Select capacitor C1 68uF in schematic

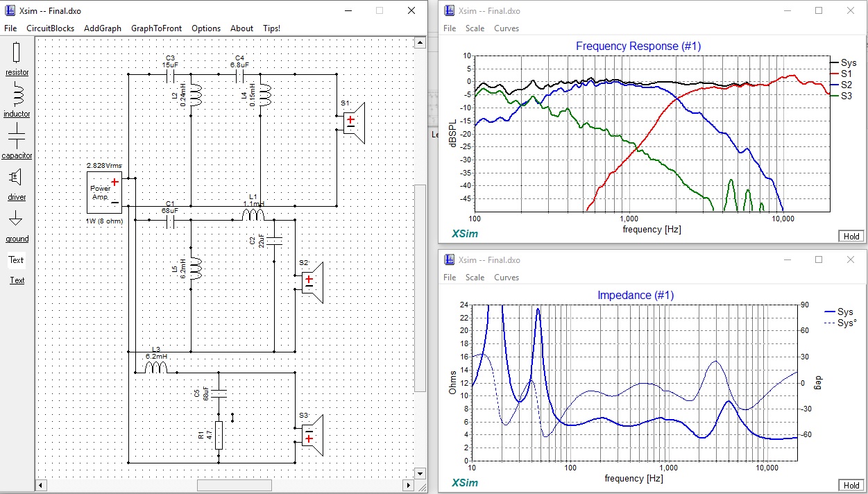tap(169, 221)
